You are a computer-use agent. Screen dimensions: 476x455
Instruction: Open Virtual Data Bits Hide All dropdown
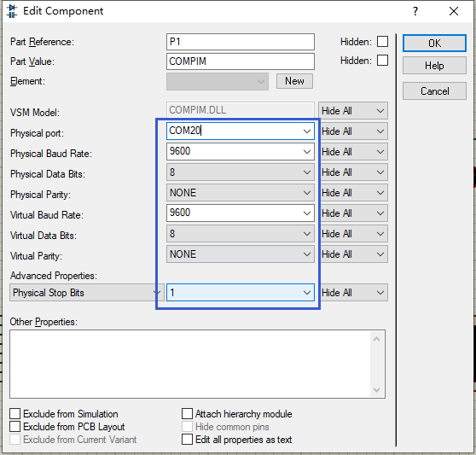click(353, 234)
